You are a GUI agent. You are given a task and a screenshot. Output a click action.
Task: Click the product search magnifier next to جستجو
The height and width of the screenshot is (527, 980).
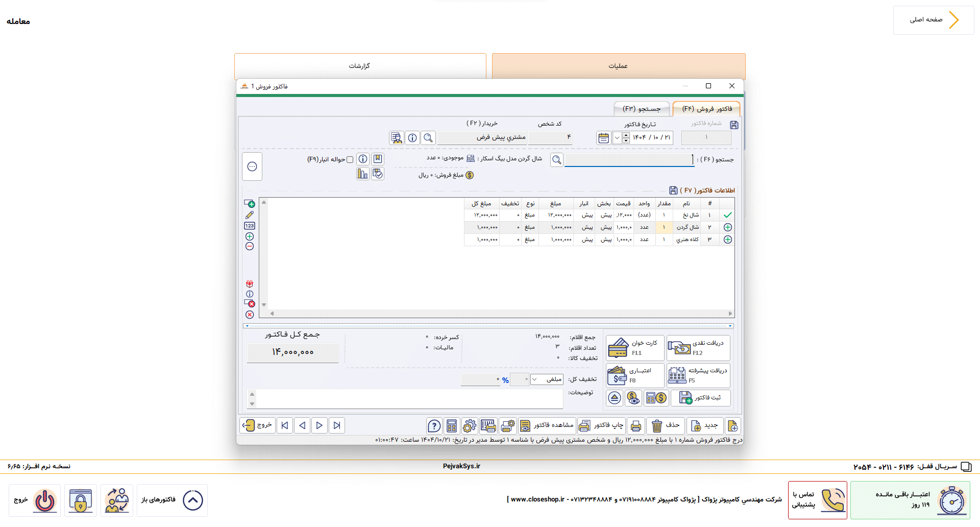pyautogui.click(x=557, y=160)
